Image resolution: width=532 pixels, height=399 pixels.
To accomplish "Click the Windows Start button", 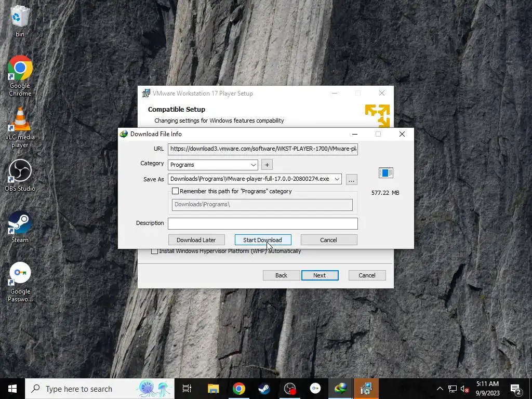I will tap(12, 389).
